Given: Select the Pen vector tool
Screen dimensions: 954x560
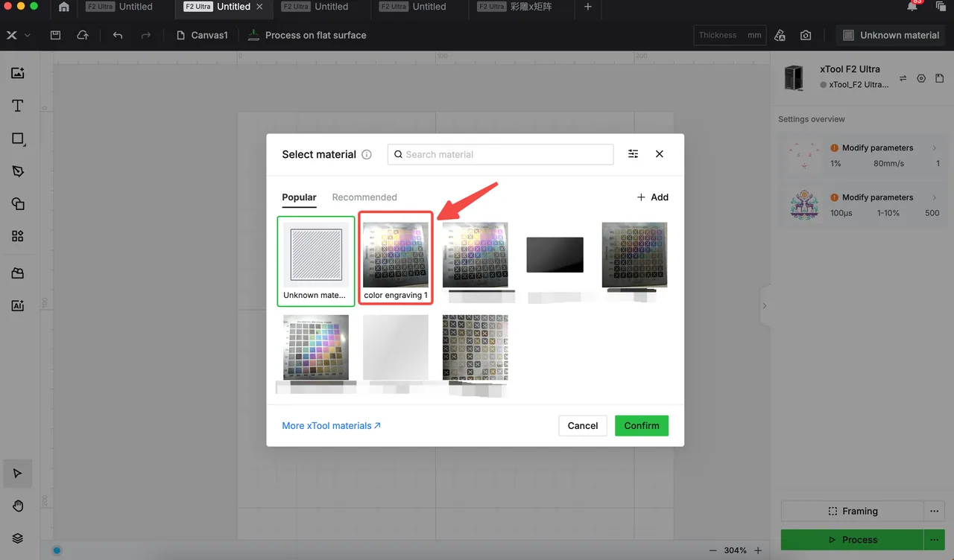Looking at the screenshot, I should pos(18,171).
